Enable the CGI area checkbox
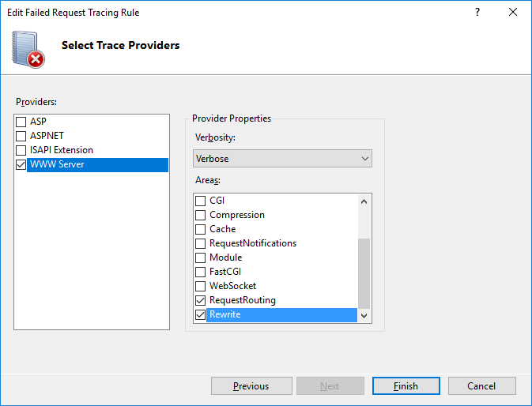 [x=201, y=201]
